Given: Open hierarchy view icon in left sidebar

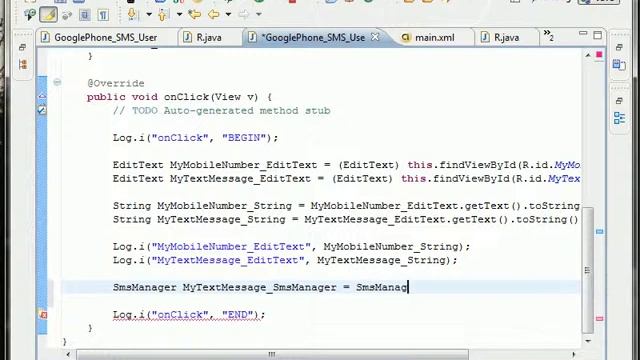Looking at the screenshot, I should tap(23, 64).
